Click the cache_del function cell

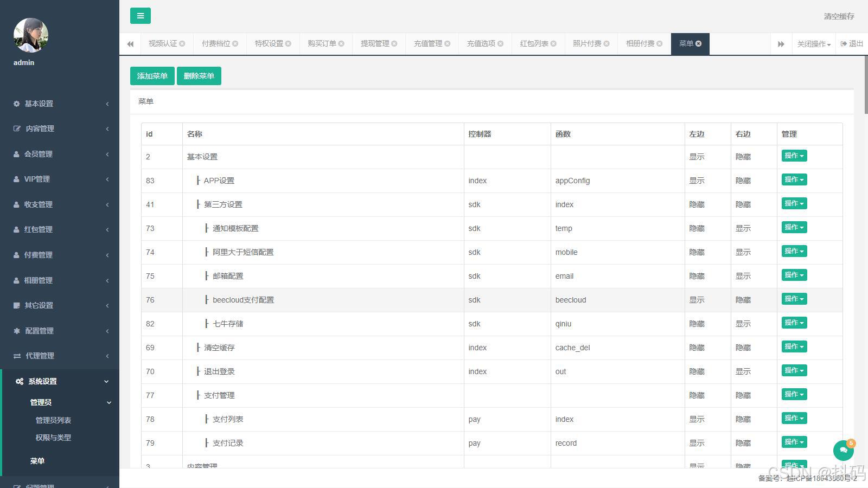coord(572,348)
